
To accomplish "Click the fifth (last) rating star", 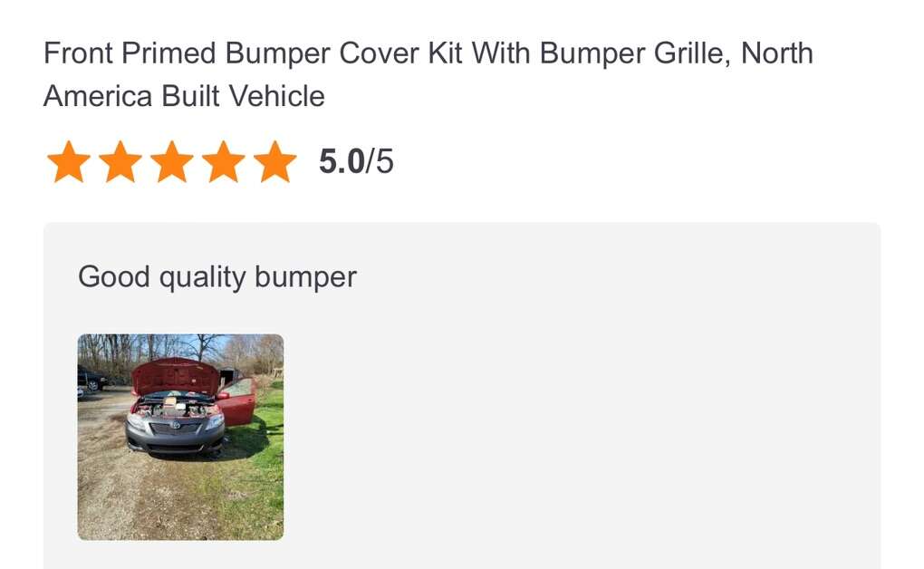I will point(275,162).
